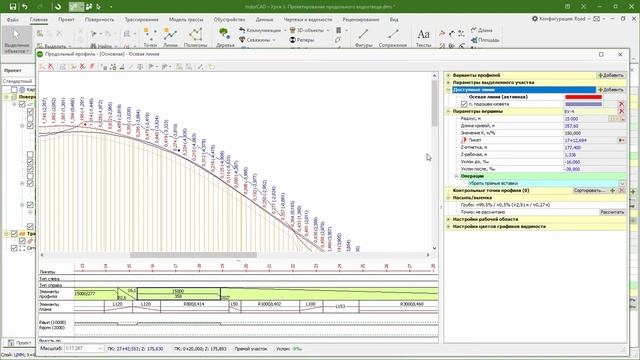Screen dimensions: 640x360
Task: Click the Деревья (Trees) tool icon
Action: 224,34
